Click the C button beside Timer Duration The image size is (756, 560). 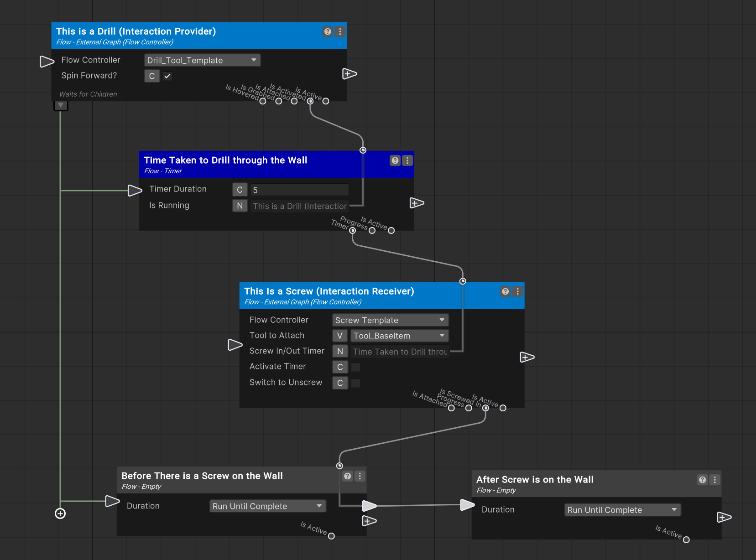240,189
